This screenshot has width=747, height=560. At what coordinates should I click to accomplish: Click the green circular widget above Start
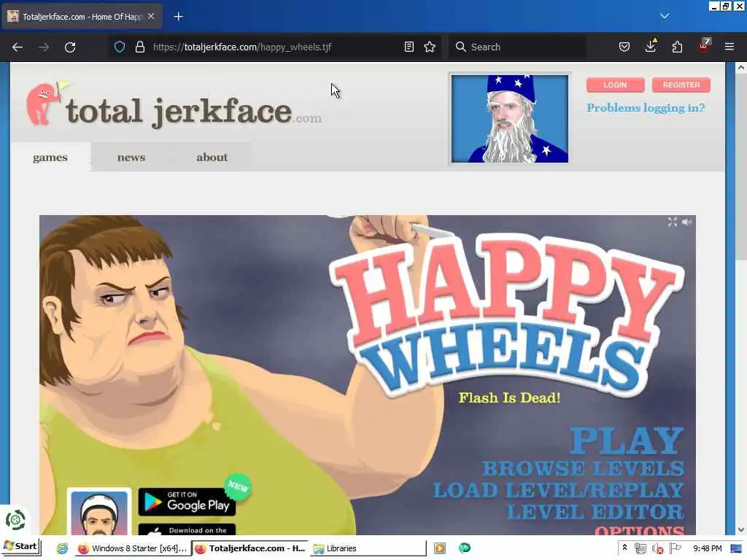15,520
